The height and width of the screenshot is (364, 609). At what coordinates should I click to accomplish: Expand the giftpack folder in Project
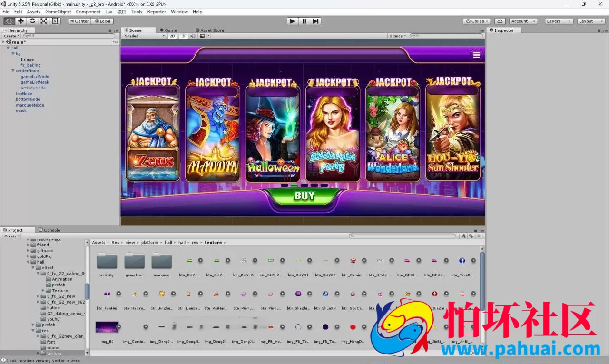coord(29,251)
